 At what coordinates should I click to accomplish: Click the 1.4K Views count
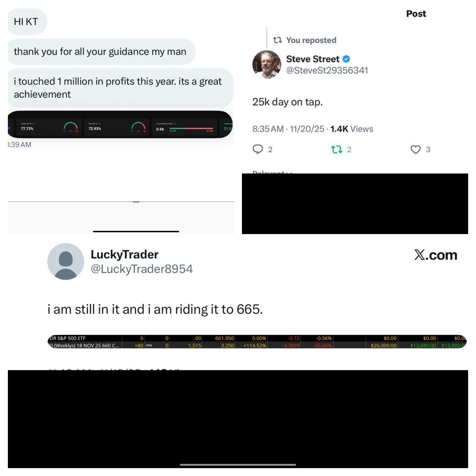352,129
